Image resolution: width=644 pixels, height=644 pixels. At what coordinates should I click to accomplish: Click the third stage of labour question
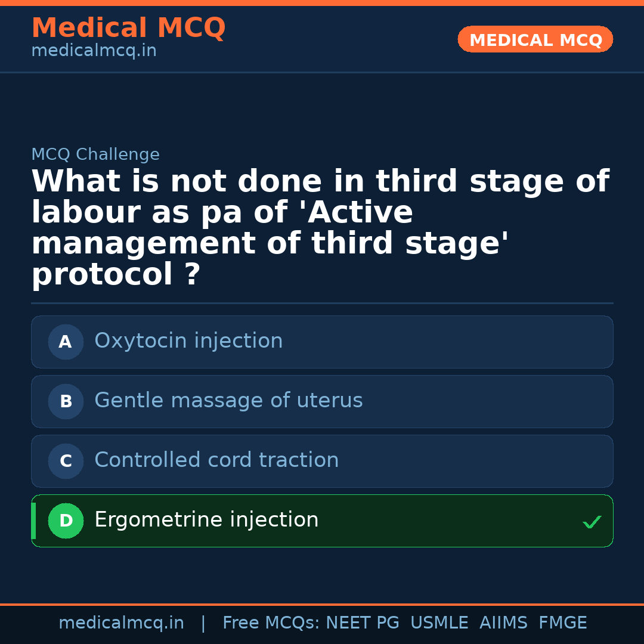(x=320, y=228)
